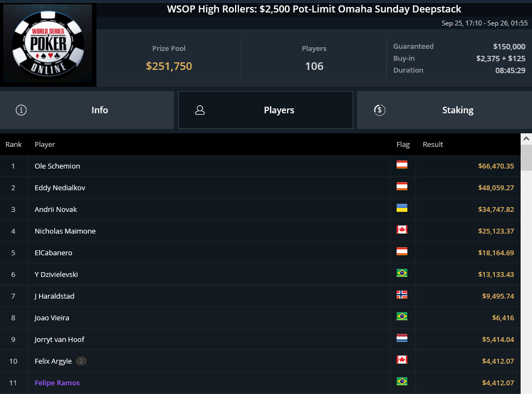532x394 pixels.
Task: Click result $6,416
Action: [x=503, y=318]
